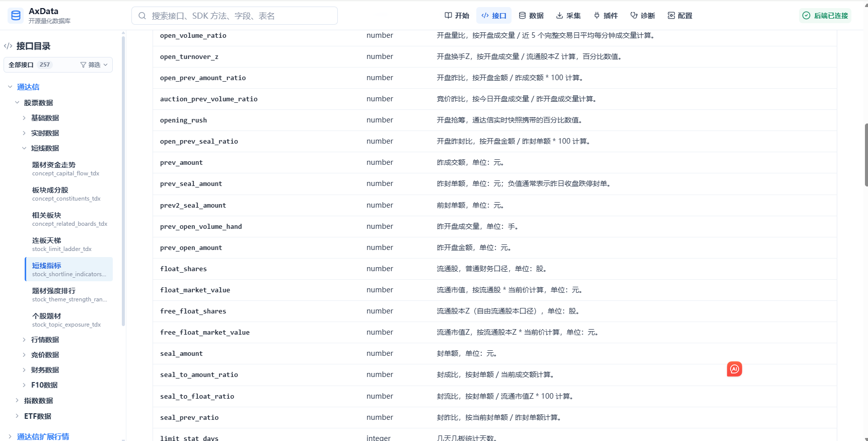Click the opening_rush field name
This screenshot has width=868, height=441.
[183, 120]
